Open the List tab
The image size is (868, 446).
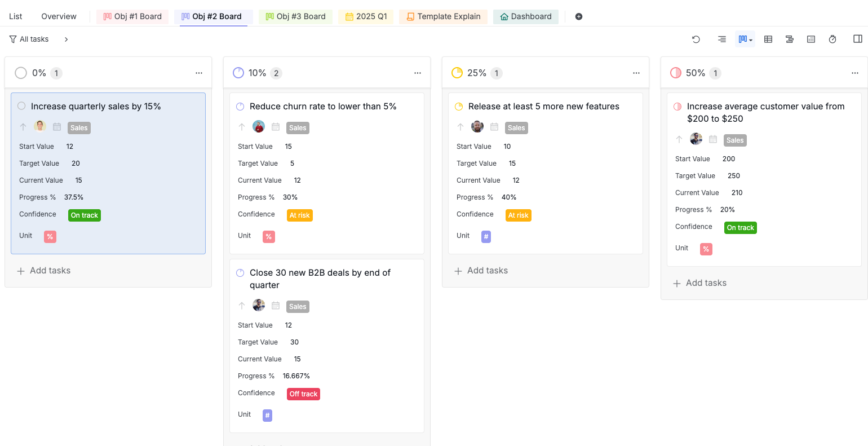point(16,16)
